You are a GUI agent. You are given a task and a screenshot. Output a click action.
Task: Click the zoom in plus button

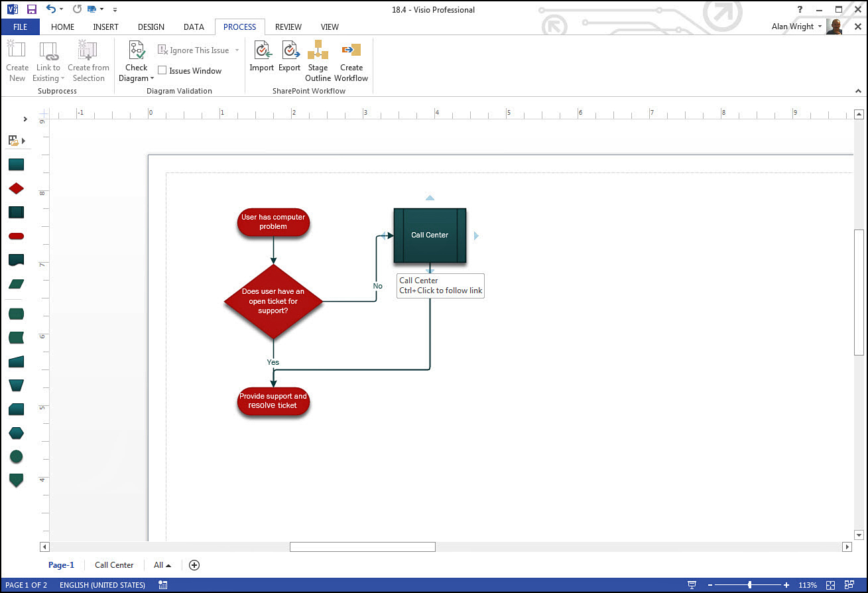(x=786, y=585)
